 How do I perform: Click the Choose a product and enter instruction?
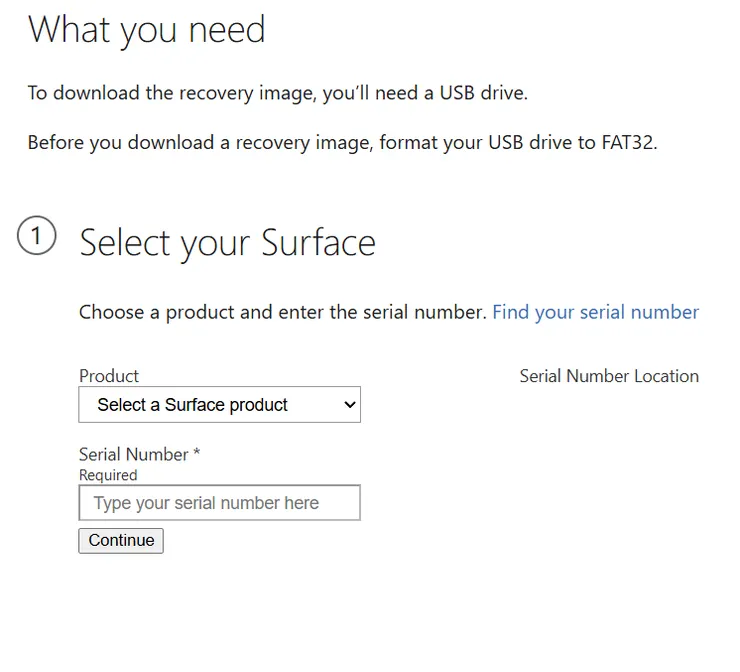[x=282, y=312]
